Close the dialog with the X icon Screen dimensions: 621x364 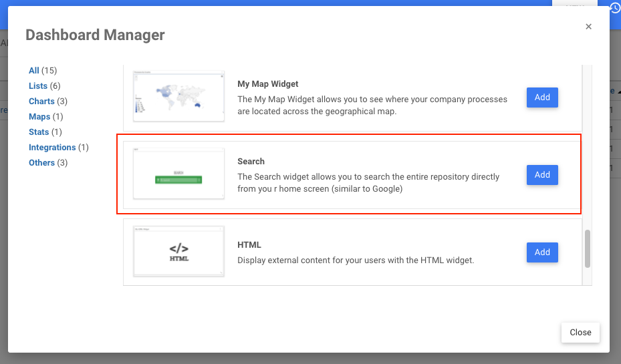(x=588, y=27)
